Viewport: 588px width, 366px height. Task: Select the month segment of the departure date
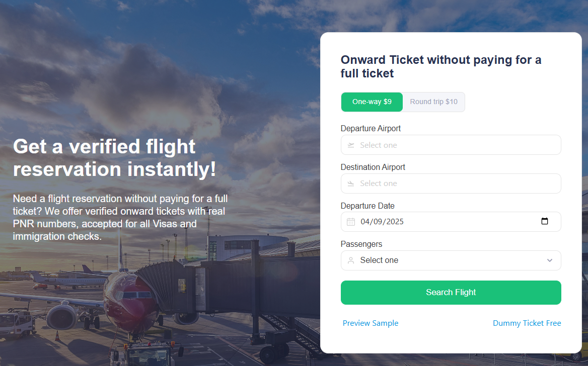[365, 222]
